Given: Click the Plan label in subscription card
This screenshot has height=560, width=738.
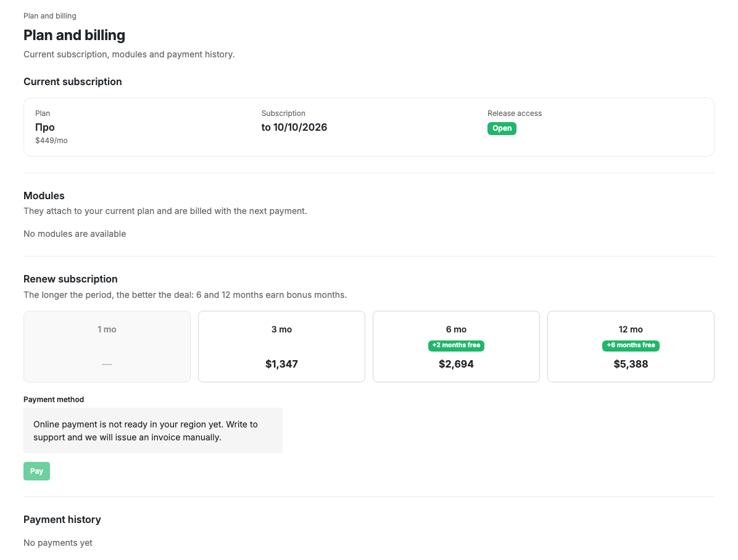Looking at the screenshot, I should (43, 113).
